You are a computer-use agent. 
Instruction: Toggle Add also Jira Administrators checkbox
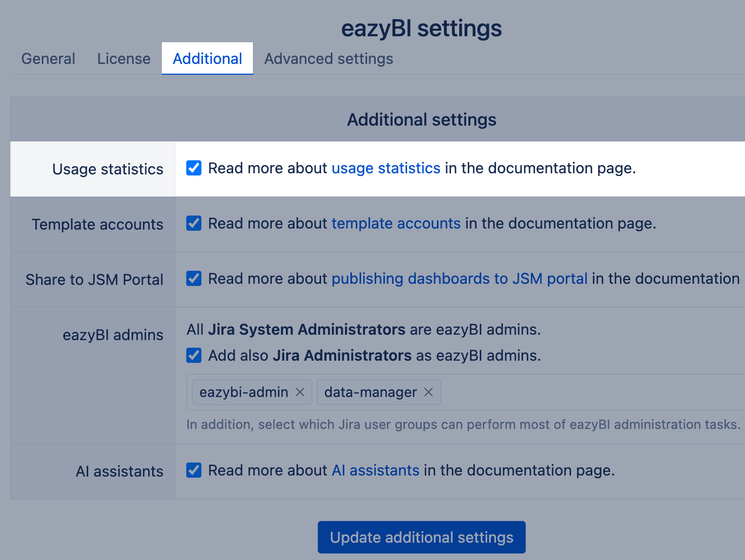pos(194,355)
